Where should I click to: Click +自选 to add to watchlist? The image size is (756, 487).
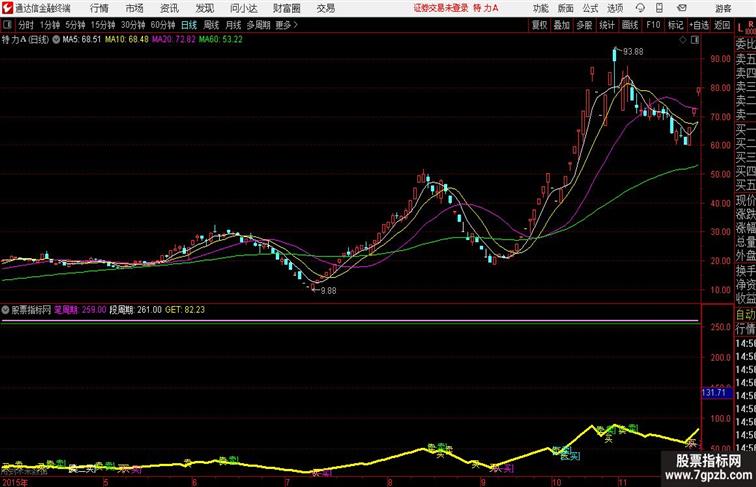[x=699, y=25]
